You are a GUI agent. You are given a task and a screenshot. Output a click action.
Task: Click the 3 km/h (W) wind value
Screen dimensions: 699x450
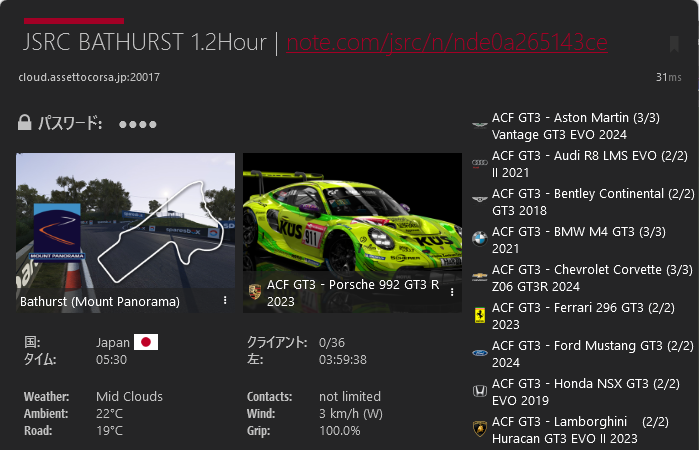pyautogui.click(x=351, y=413)
